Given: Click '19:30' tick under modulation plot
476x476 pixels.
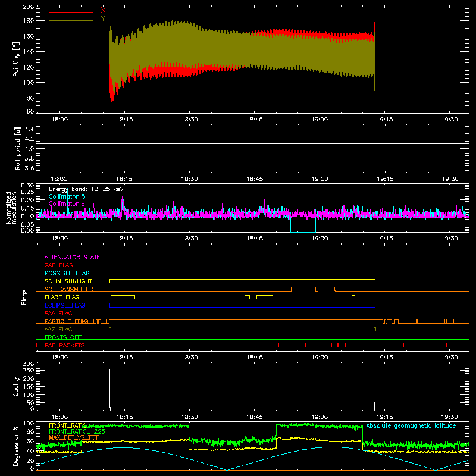Looking at the screenshot, I should click(450, 239).
